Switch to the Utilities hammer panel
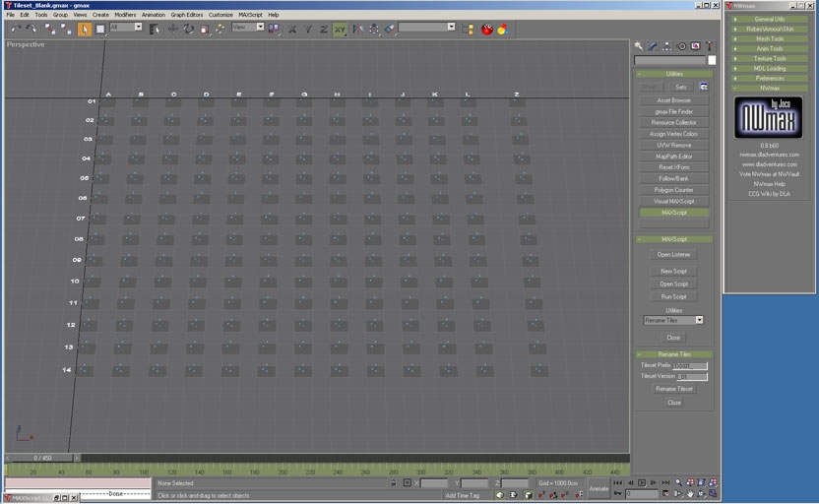The width and height of the screenshot is (819, 504). pyautogui.click(x=709, y=46)
